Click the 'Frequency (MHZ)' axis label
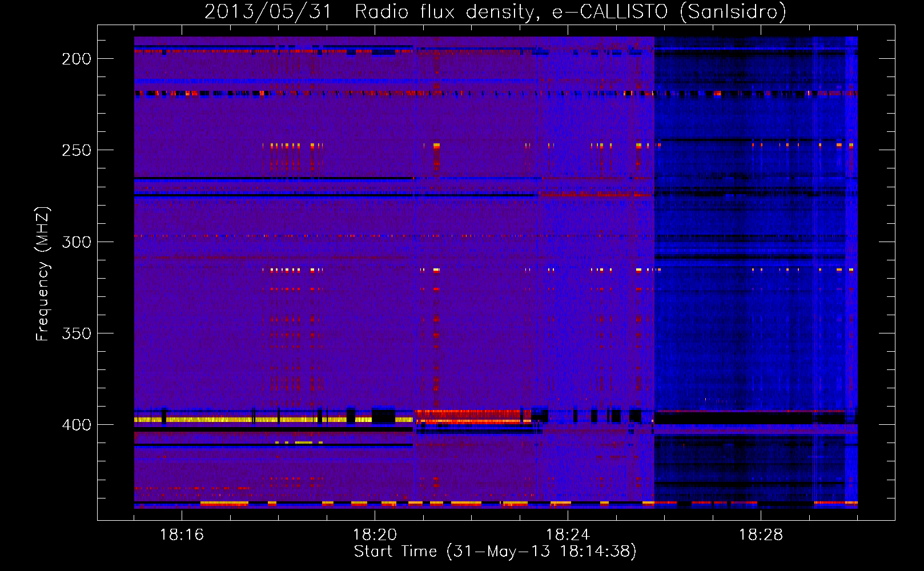Viewport: 924px width, 571px height. pyautogui.click(x=43, y=274)
